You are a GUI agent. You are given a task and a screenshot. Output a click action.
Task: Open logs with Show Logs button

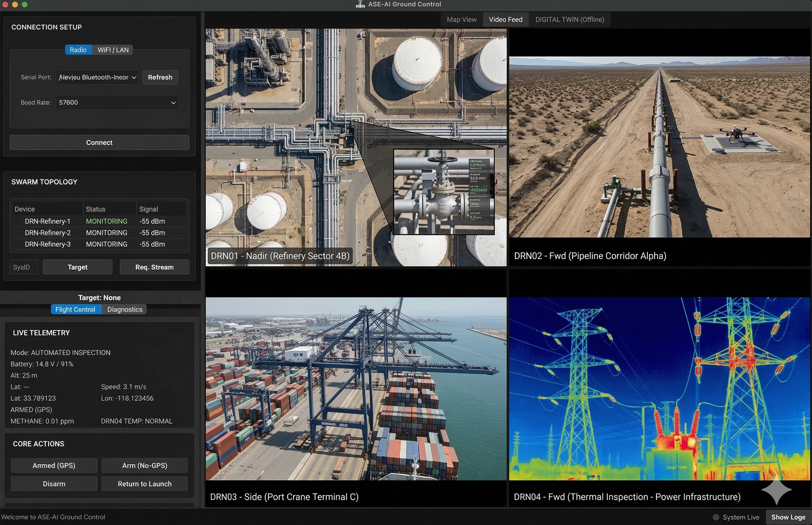coord(788,517)
